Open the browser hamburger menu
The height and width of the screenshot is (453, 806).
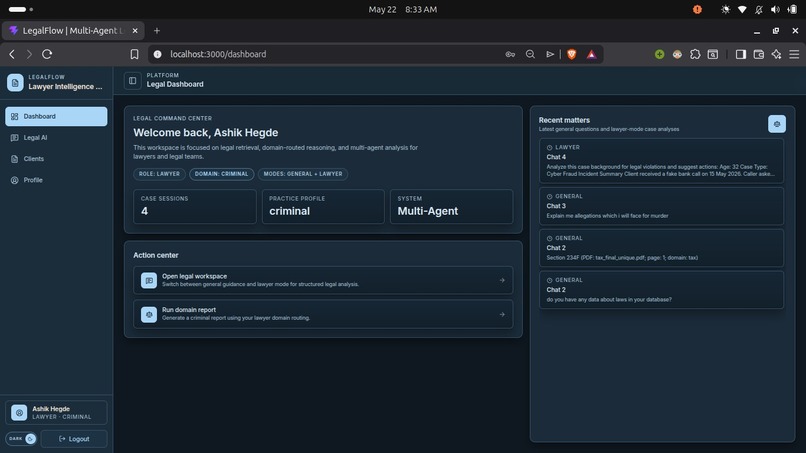pyautogui.click(x=794, y=54)
